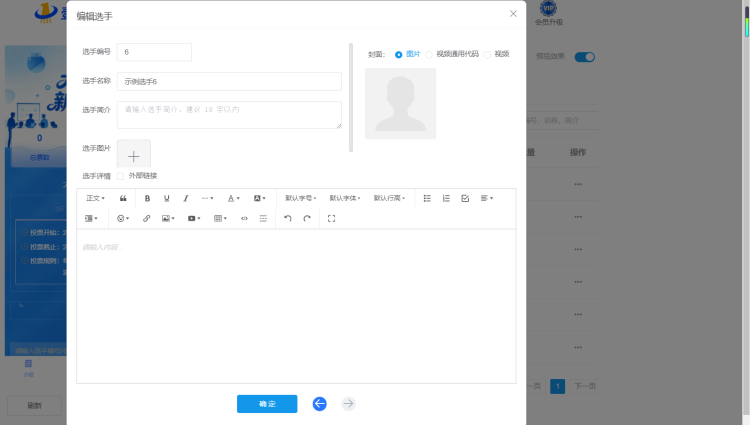
Task: Close the 编辑选手 dialog
Action: [513, 14]
